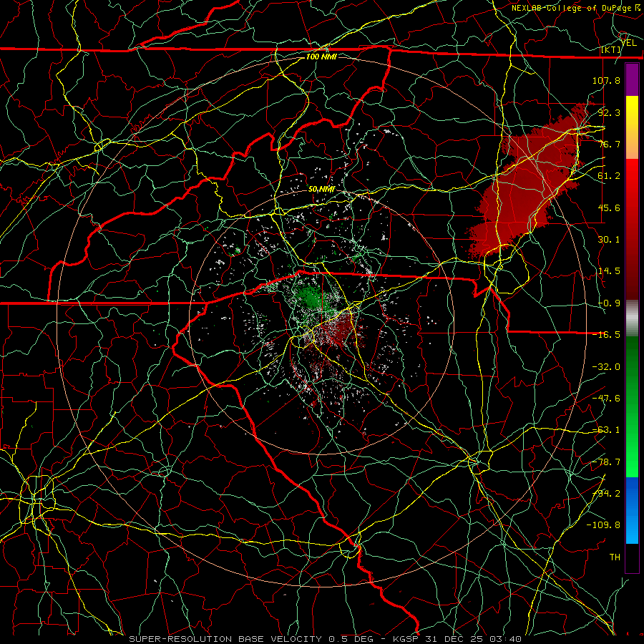Click the 50 NMI range ring label
Screen dimensions: 644x644
(x=321, y=189)
